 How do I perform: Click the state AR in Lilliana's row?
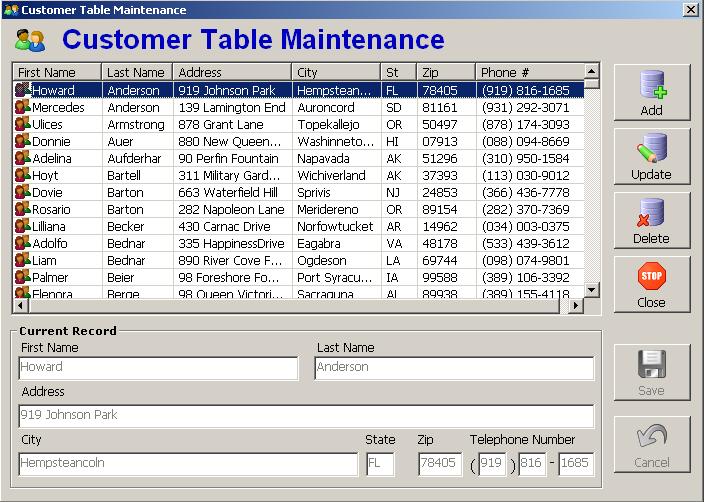tap(394, 227)
